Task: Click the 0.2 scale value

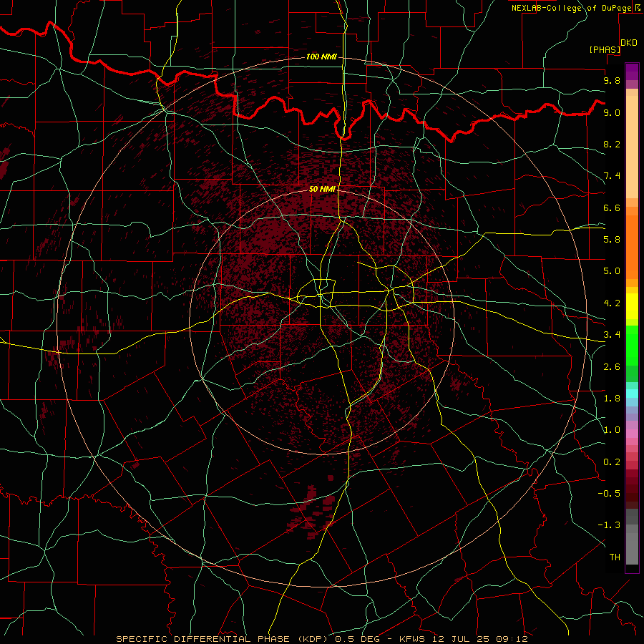Action: 612,462
